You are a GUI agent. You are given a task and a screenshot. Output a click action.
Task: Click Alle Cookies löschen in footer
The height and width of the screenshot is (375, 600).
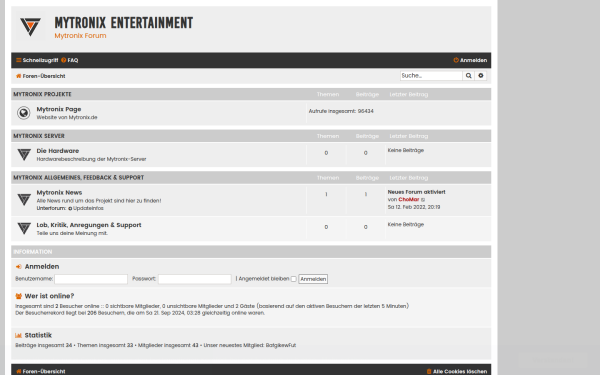(x=457, y=371)
